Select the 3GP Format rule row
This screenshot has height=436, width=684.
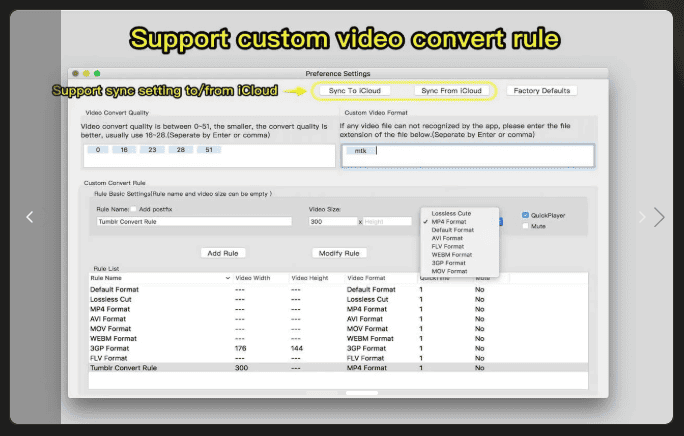338,348
